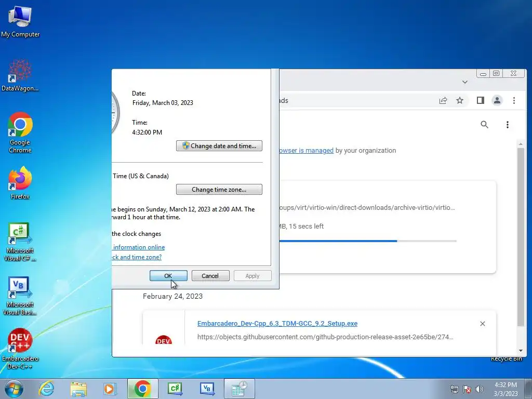Open Windows Explorer from the taskbar
This screenshot has width=532, height=399.
78,389
